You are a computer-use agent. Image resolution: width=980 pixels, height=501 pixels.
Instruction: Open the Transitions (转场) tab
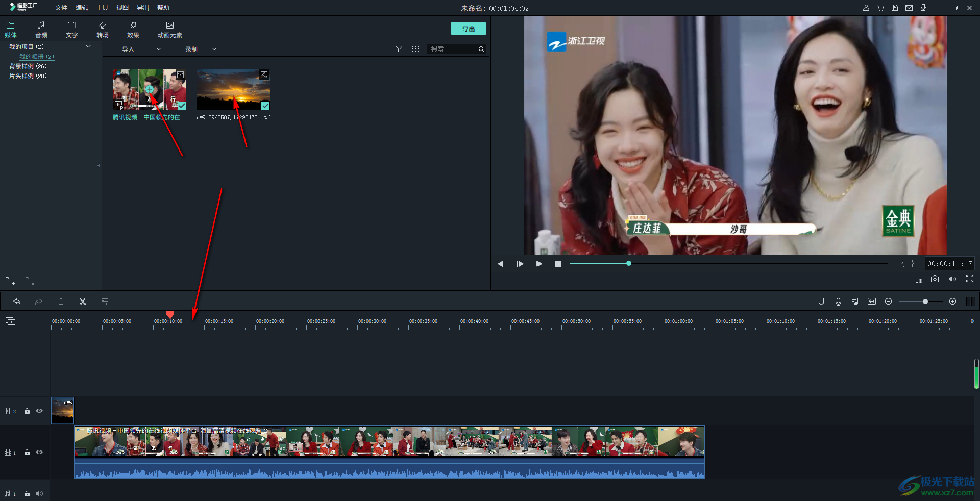103,30
